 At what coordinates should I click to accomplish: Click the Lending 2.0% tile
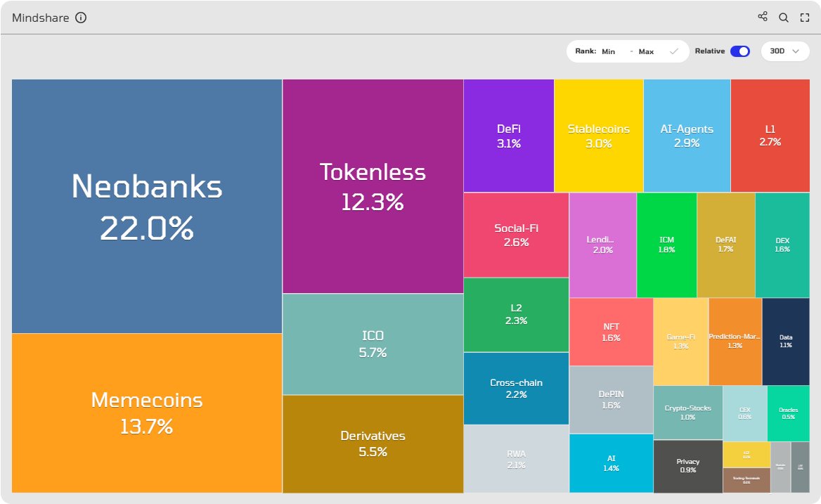pyautogui.click(x=602, y=245)
